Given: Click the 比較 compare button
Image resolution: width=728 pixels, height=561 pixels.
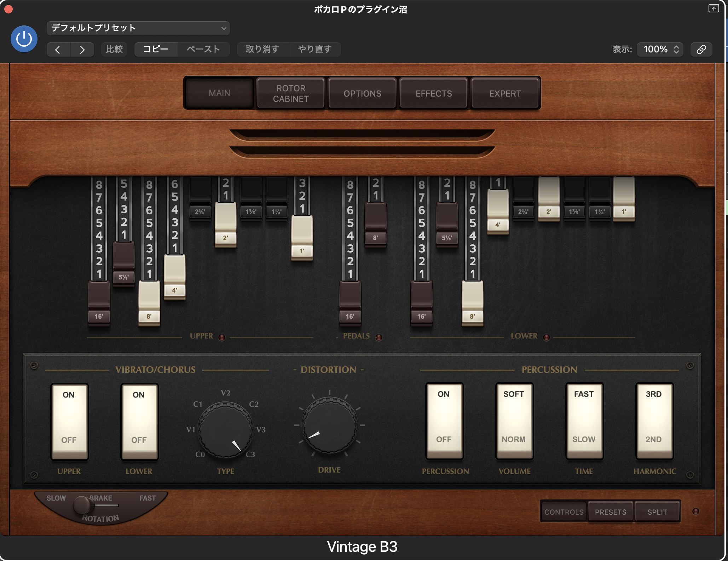Looking at the screenshot, I should pyautogui.click(x=114, y=49).
